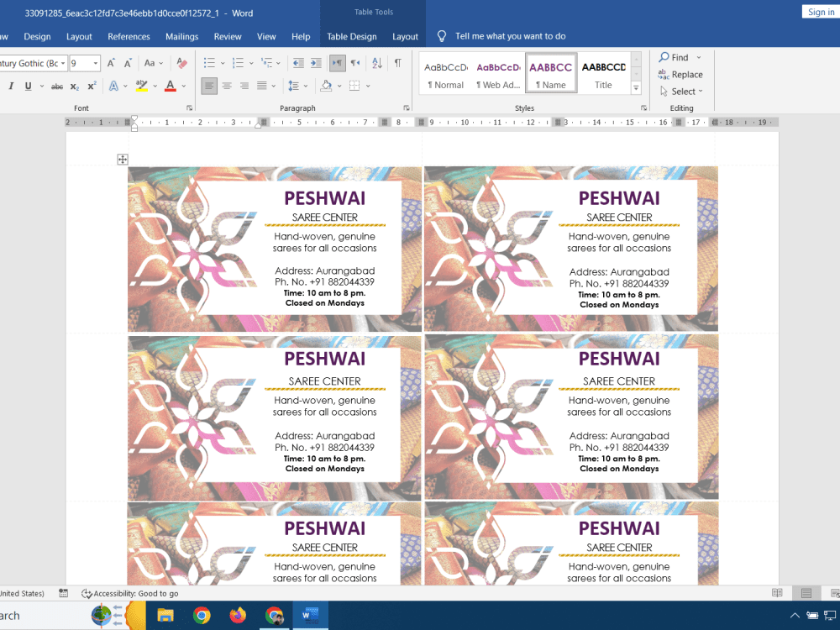840x630 pixels.
Task: Expand font color dropdown arrow
Action: click(x=184, y=87)
